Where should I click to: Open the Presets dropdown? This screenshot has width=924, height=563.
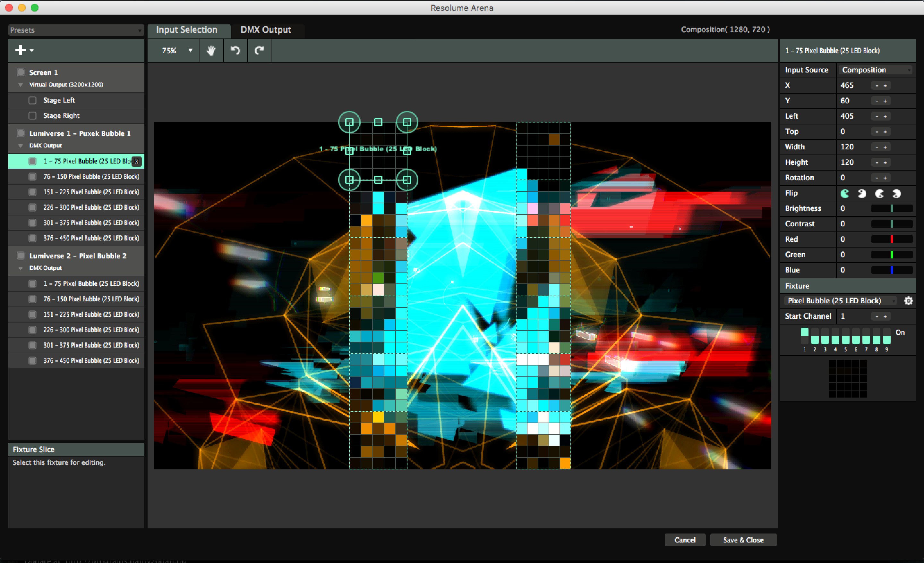coord(76,30)
